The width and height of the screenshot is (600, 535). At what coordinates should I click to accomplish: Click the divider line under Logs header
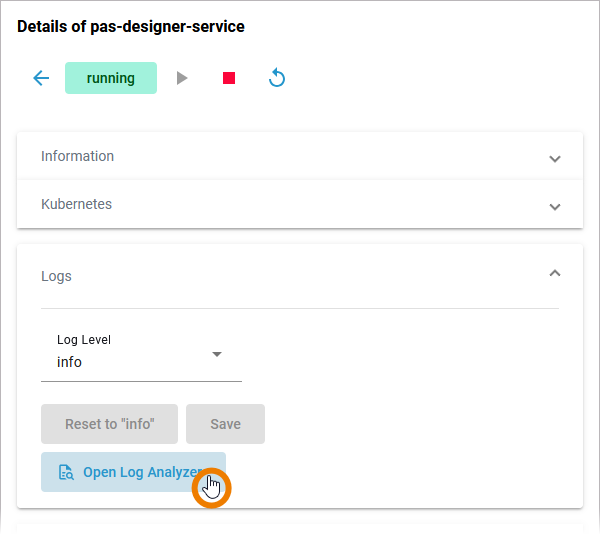300,308
